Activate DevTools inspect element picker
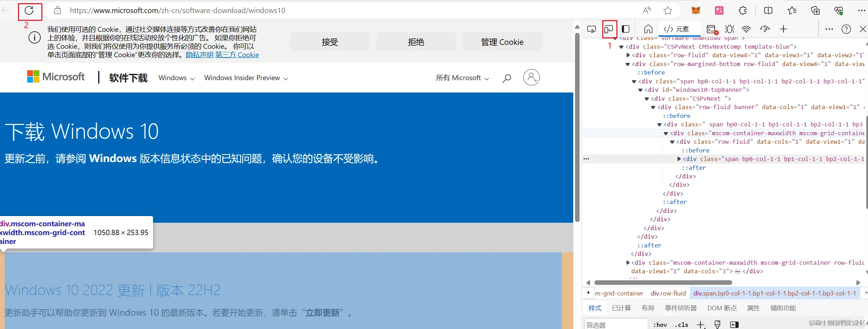This screenshot has height=329, width=868. (x=591, y=29)
